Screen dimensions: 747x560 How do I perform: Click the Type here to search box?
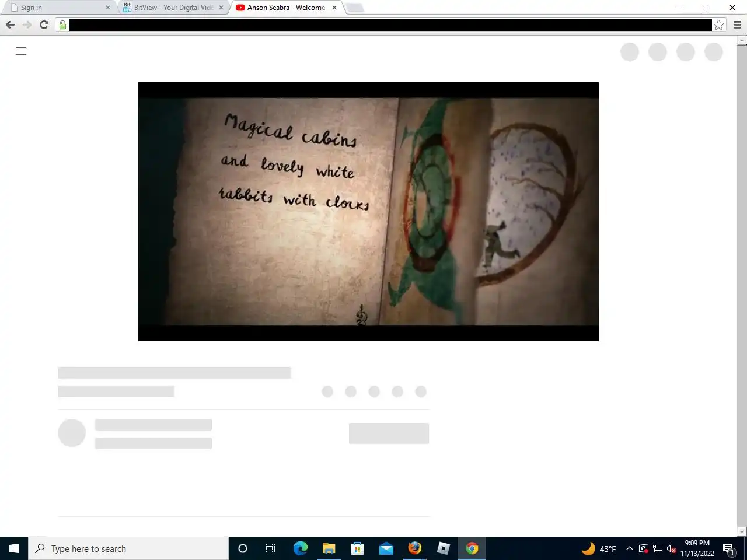(128, 548)
